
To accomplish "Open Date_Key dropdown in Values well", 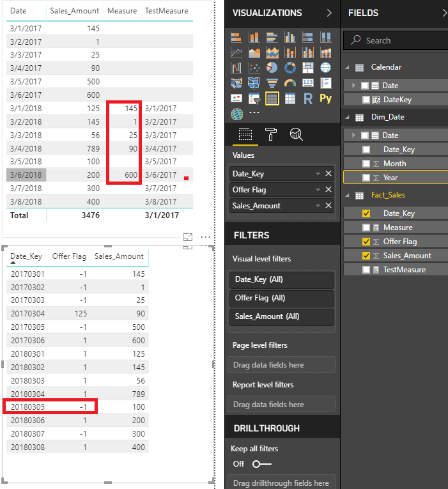I will [x=318, y=174].
